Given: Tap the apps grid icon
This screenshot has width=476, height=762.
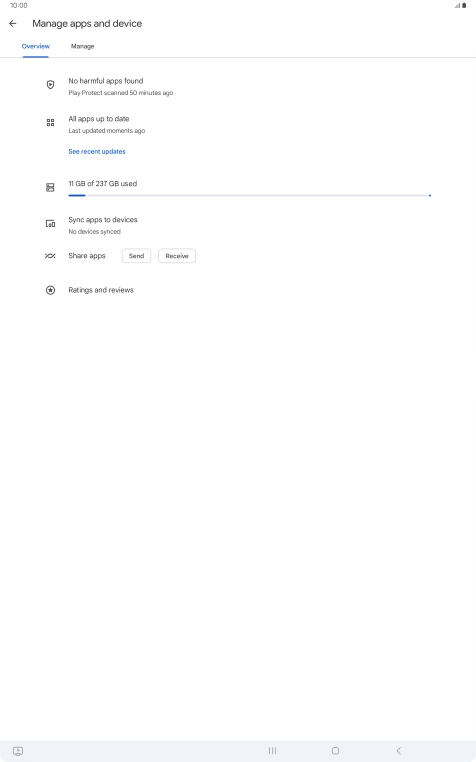Looking at the screenshot, I should pos(50,122).
